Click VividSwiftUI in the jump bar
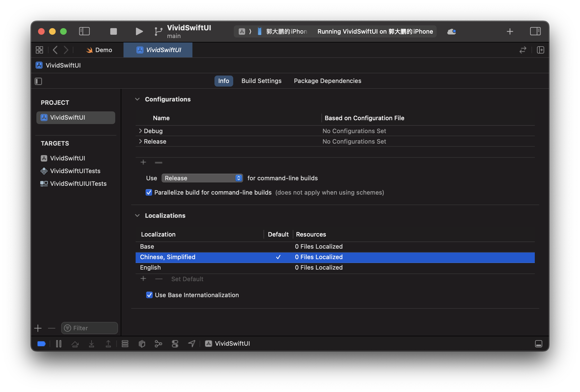The width and height of the screenshot is (580, 392). [x=58, y=65]
